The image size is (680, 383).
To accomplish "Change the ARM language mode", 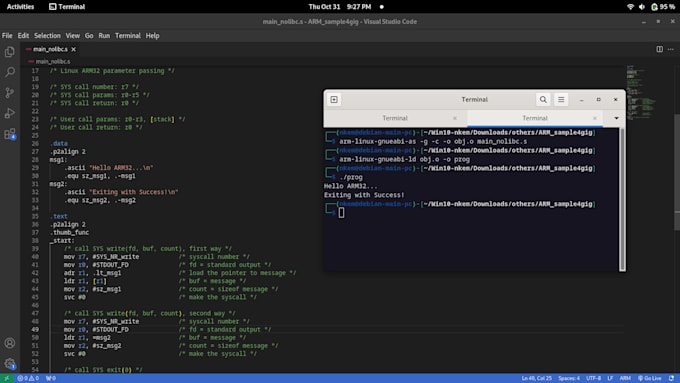I will 625,378.
